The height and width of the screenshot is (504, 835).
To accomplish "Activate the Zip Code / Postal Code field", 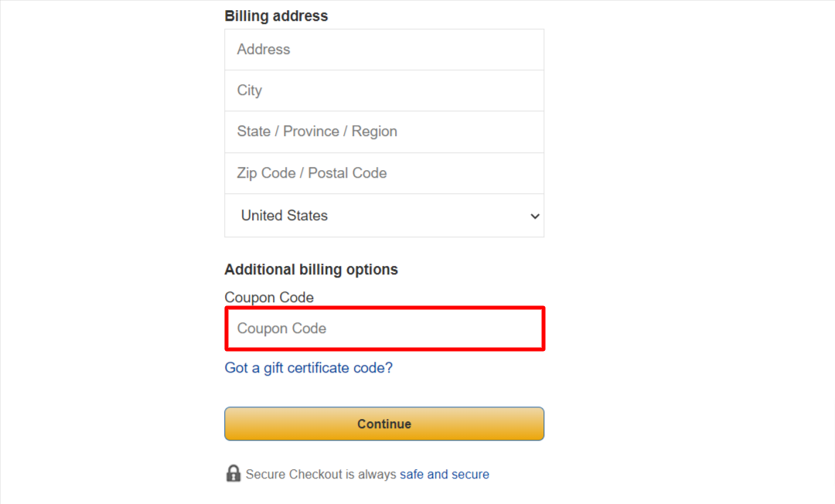I will tap(384, 173).
